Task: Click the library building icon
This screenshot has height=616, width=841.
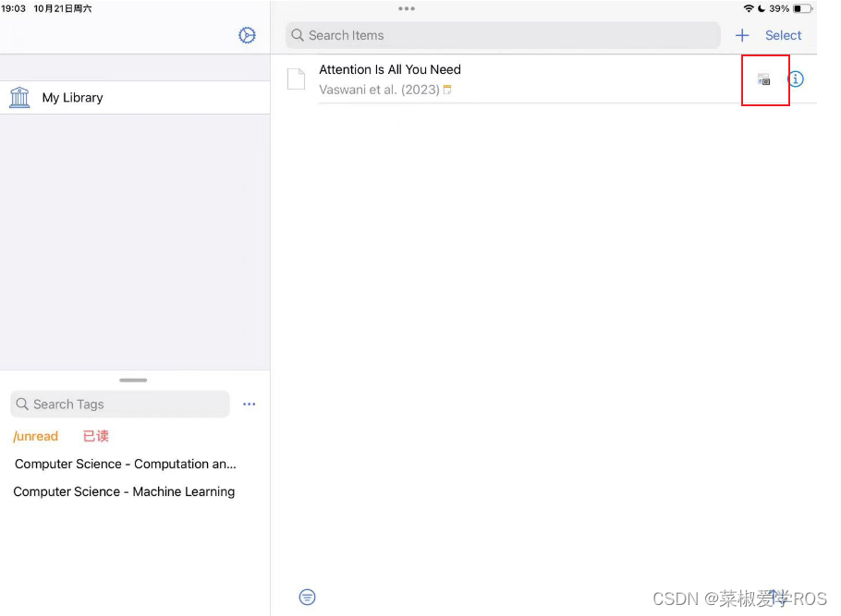Action: [x=19, y=98]
